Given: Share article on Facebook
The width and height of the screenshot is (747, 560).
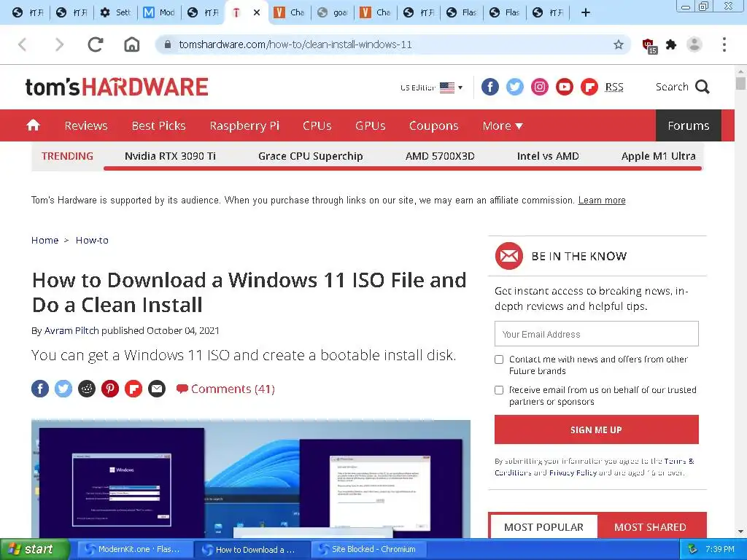Looking at the screenshot, I should 40,389.
